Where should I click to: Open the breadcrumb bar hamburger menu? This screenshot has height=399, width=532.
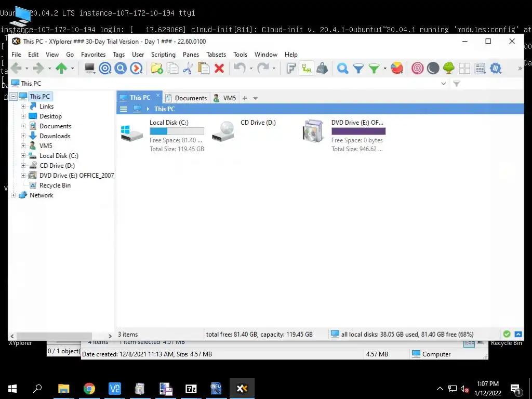(124, 109)
